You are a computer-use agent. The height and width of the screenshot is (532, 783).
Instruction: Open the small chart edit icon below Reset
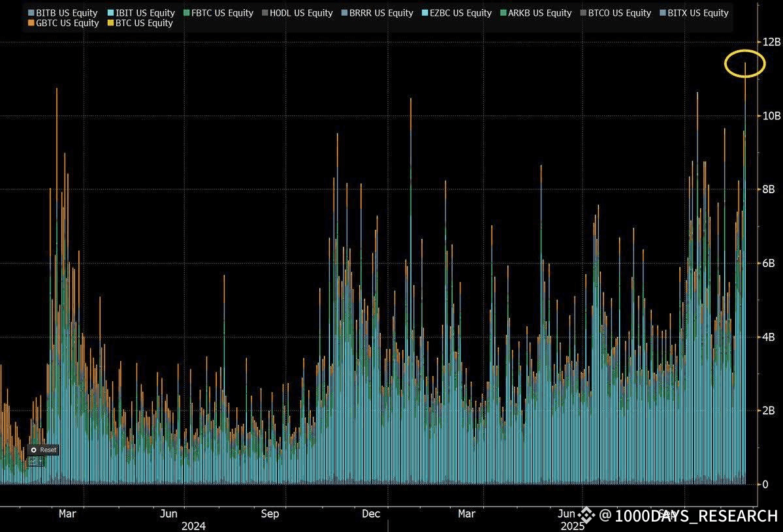[x=34, y=462]
